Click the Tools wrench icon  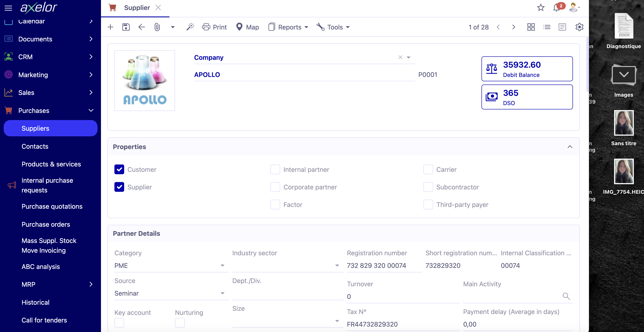(320, 27)
